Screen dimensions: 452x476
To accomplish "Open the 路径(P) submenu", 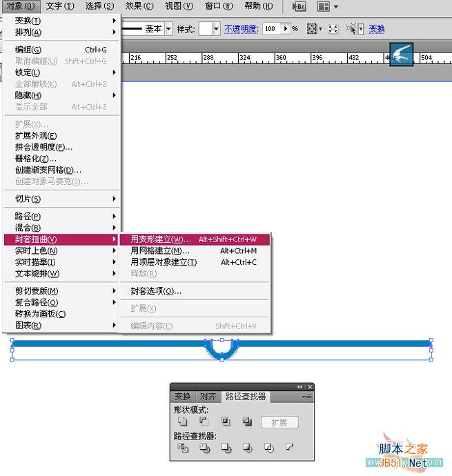I will point(62,217).
